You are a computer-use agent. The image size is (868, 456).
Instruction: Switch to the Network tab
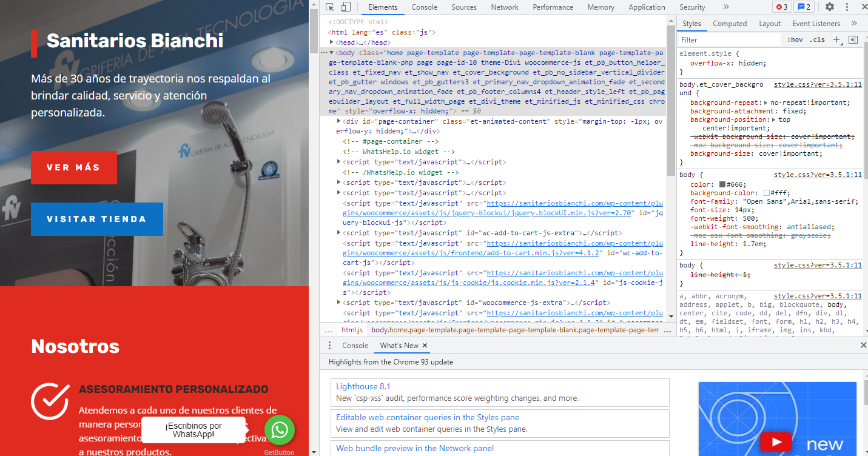click(505, 7)
